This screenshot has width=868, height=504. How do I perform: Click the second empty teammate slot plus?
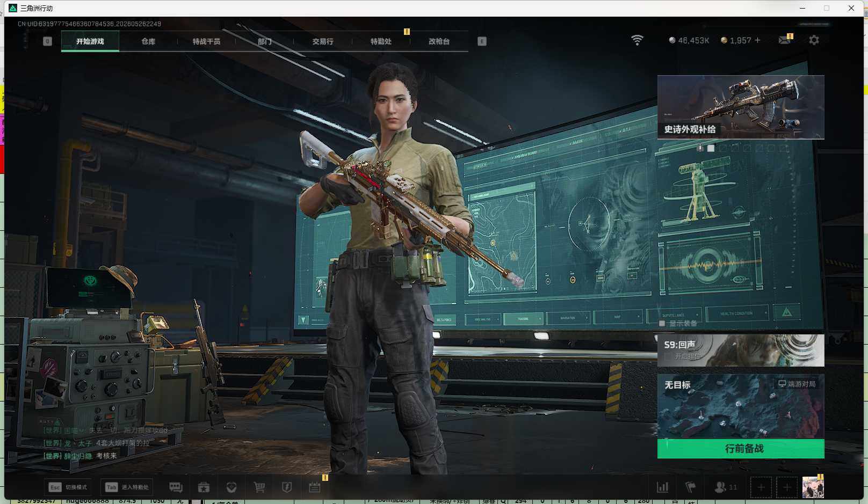tap(787, 487)
